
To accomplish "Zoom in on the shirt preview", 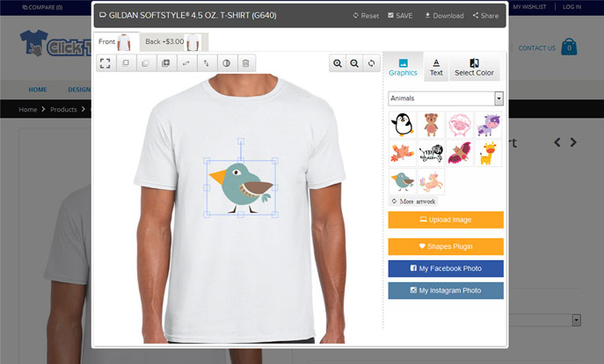I will 338,63.
